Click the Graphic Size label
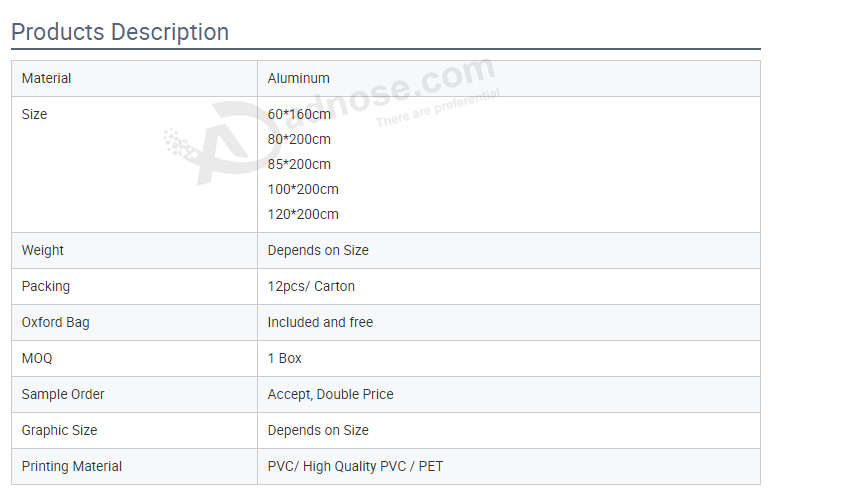This screenshot has width=867, height=491. [x=60, y=430]
